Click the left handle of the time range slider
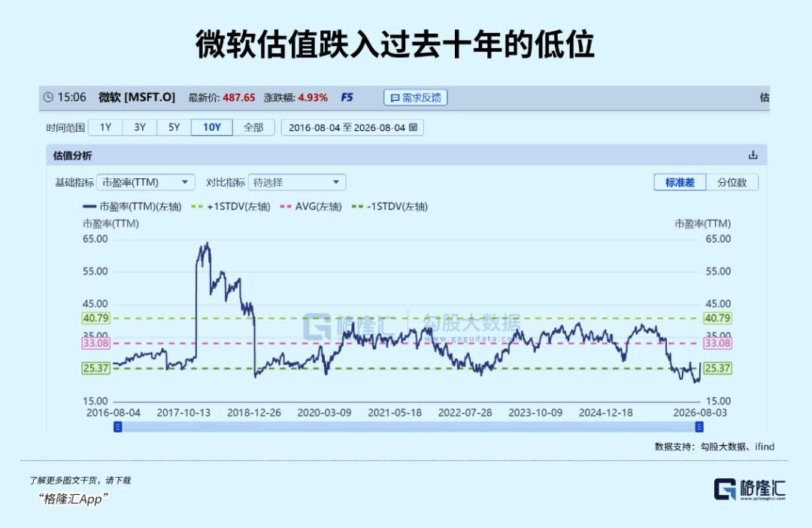The width and height of the screenshot is (812, 528). (117, 427)
